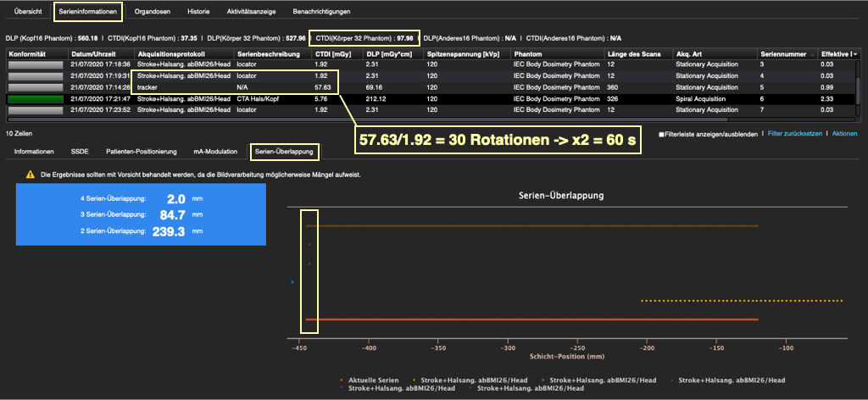The image size is (868, 400).
Task: Click the N/A description in tracker row
Action: [x=242, y=87]
